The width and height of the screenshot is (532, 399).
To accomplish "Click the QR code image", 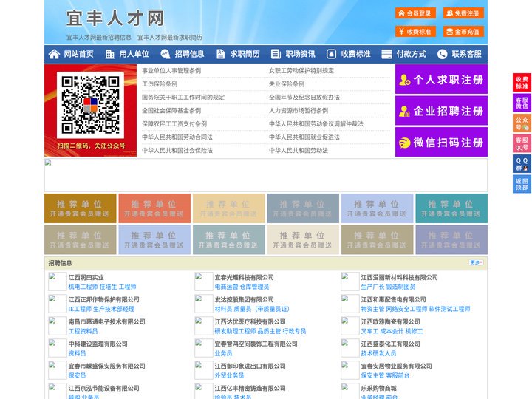I will (x=90, y=105).
